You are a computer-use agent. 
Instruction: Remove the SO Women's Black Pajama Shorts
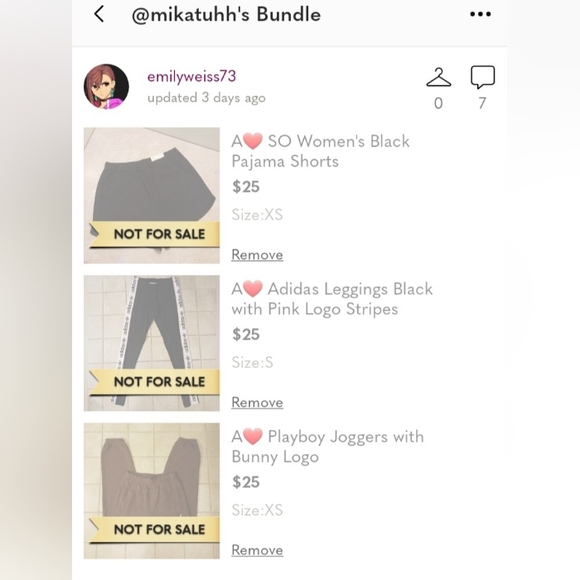point(257,254)
